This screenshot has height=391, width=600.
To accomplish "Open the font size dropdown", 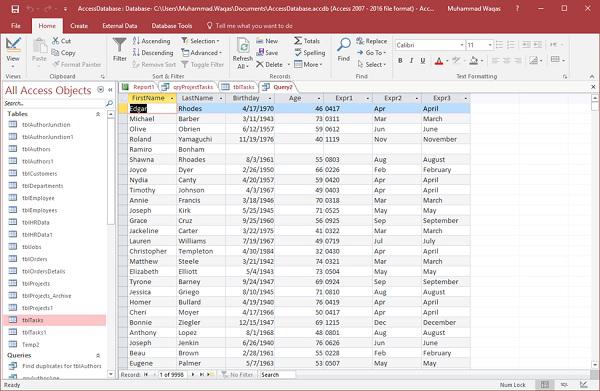I will (490, 45).
